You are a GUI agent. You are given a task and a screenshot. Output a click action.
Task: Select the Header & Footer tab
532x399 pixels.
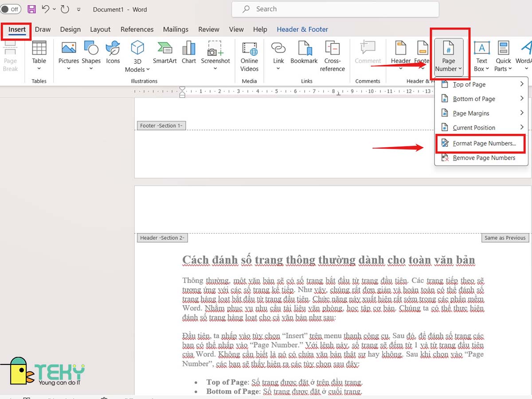[x=302, y=30]
